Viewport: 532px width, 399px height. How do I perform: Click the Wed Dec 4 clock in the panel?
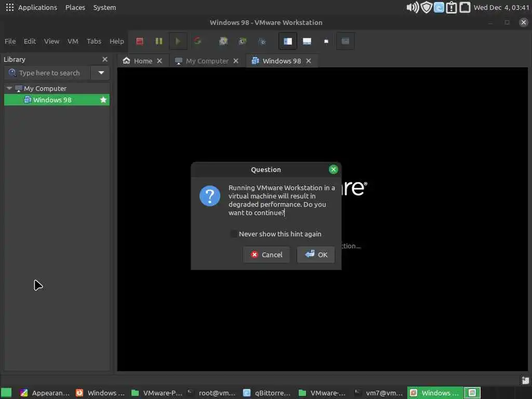[501, 7]
